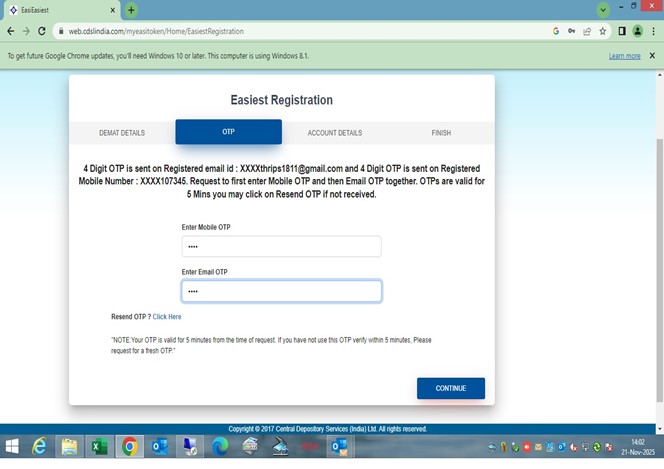Click the 'Click Here' resend OTP link
The image size is (664, 469).
tap(167, 317)
